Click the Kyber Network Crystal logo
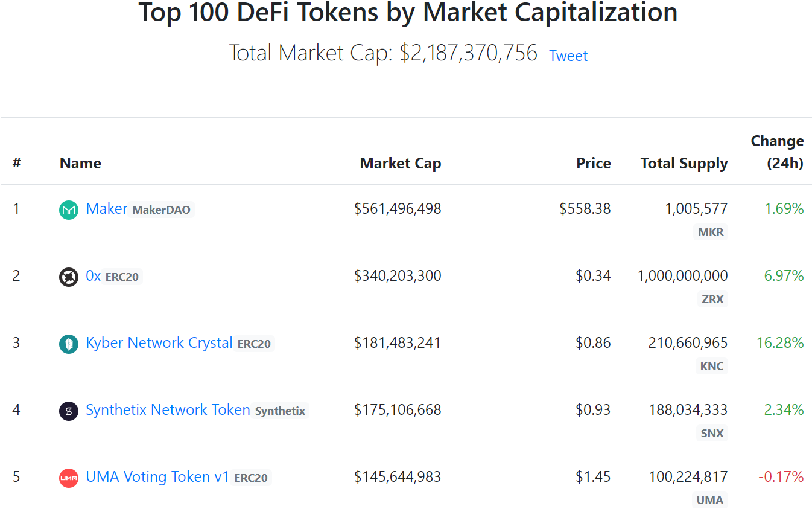812x509 pixels. pyautogui.click(x=68, y=343)
